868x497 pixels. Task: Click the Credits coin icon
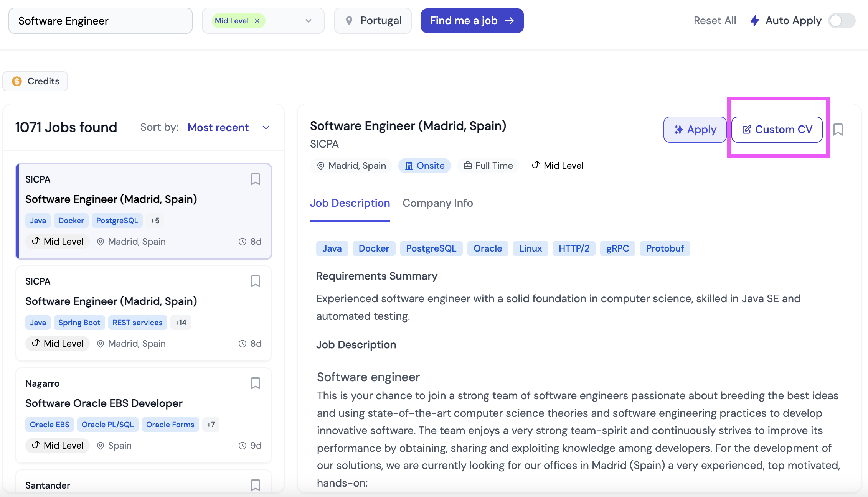[x=17, y=81]
